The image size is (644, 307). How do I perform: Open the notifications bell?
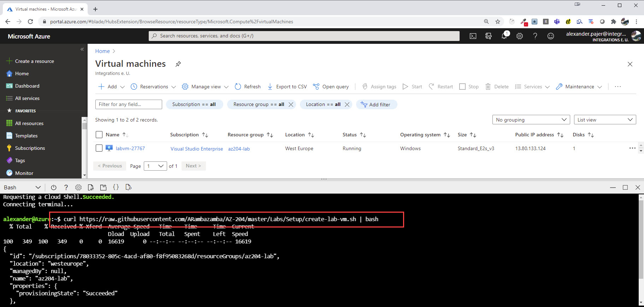coord(504,36)
